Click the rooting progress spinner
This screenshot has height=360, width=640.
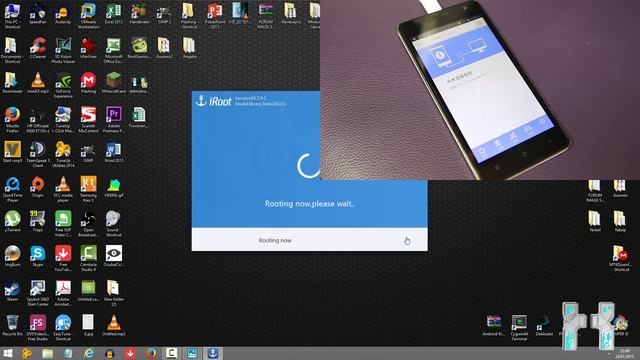(309, 165)
